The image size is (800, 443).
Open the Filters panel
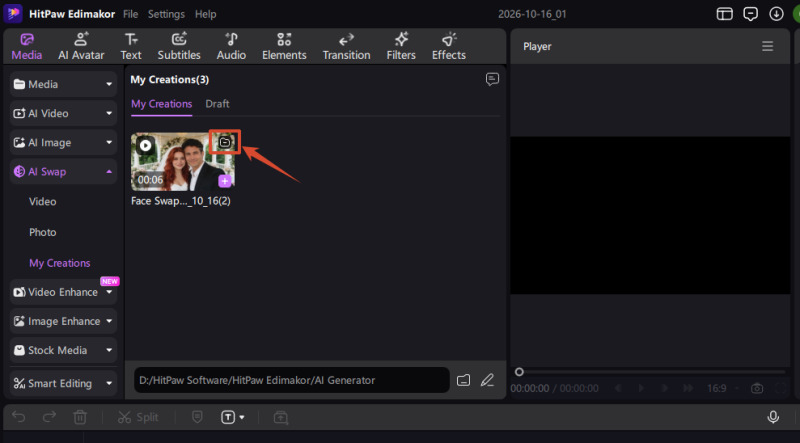click(401, 46)
